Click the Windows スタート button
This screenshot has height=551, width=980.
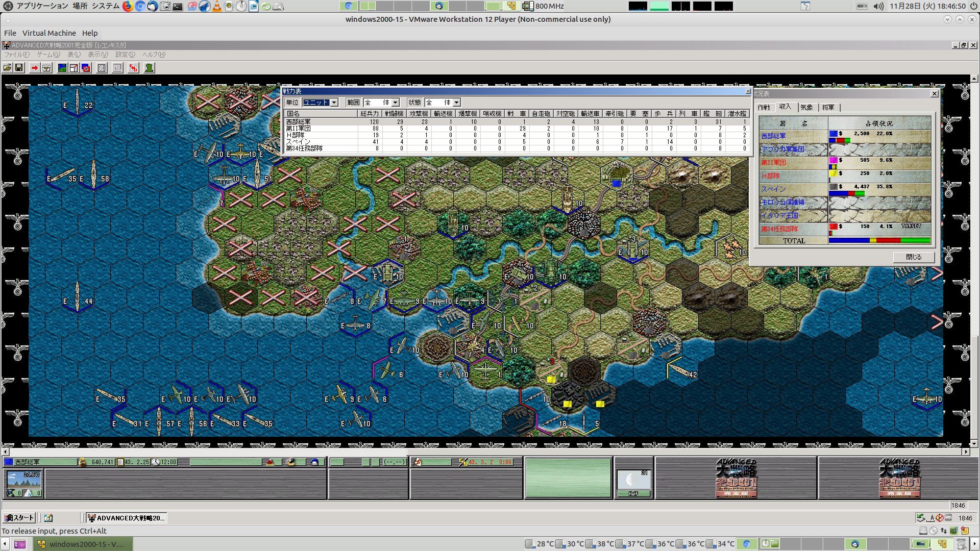coord(19,518)
